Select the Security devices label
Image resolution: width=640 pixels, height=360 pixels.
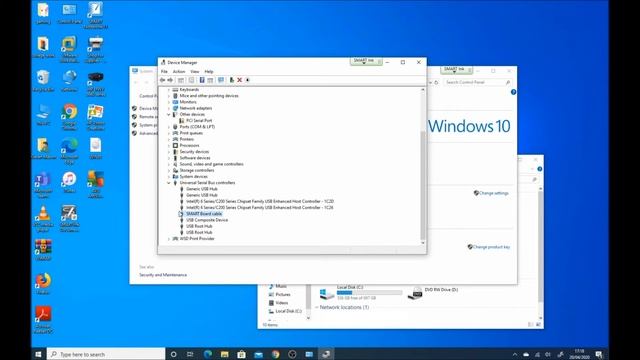pos(194,152)
